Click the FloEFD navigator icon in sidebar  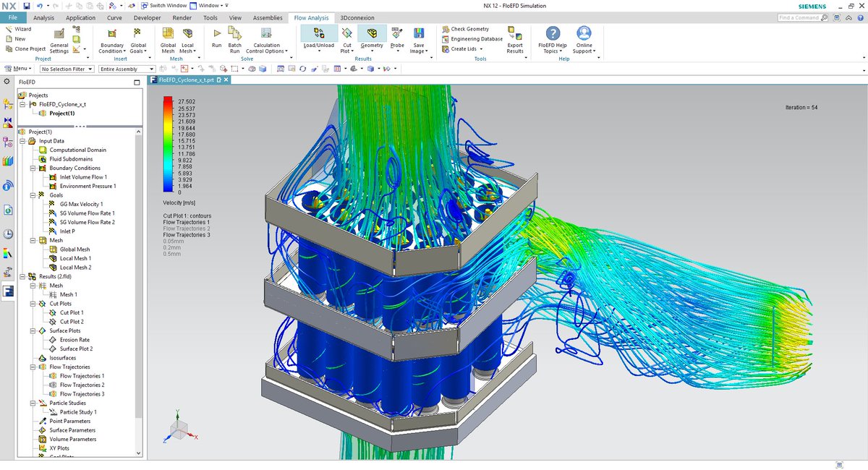point(7,292)
